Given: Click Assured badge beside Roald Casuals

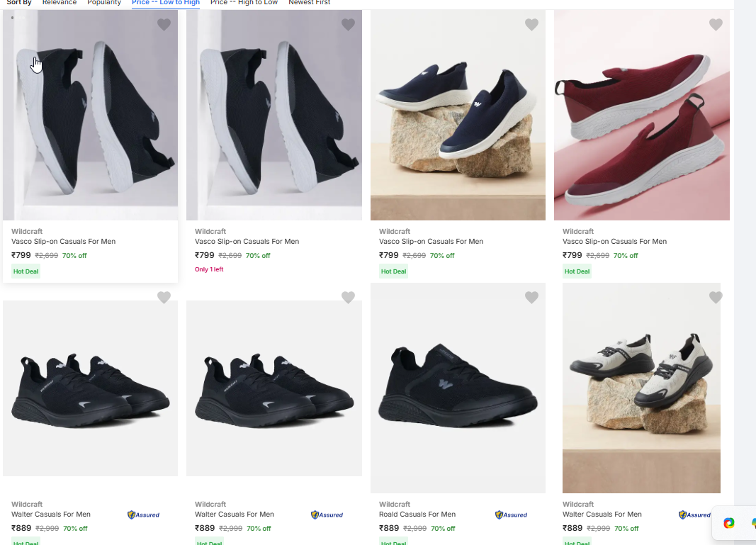Looking at the screenshot, I should (x=511, y=515).
